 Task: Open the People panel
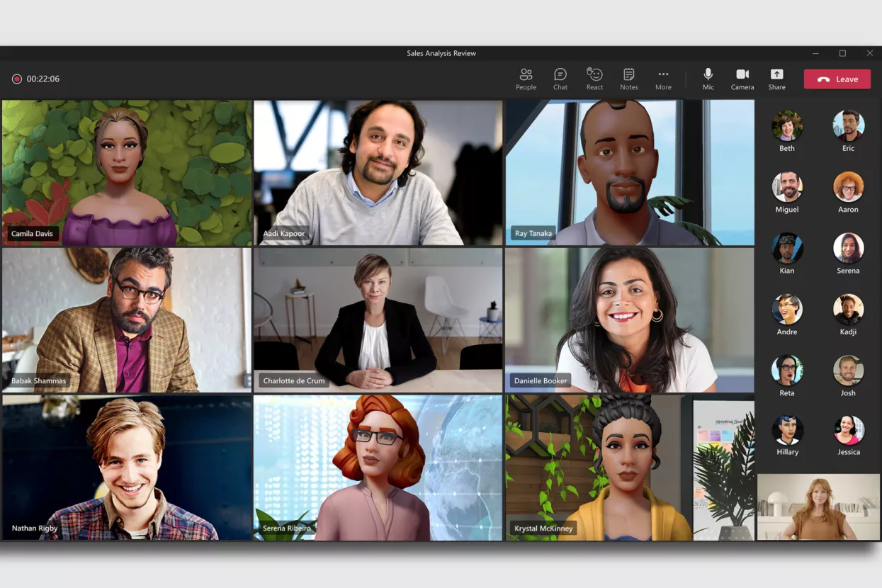pyautogui.click(x=526, y=79)
